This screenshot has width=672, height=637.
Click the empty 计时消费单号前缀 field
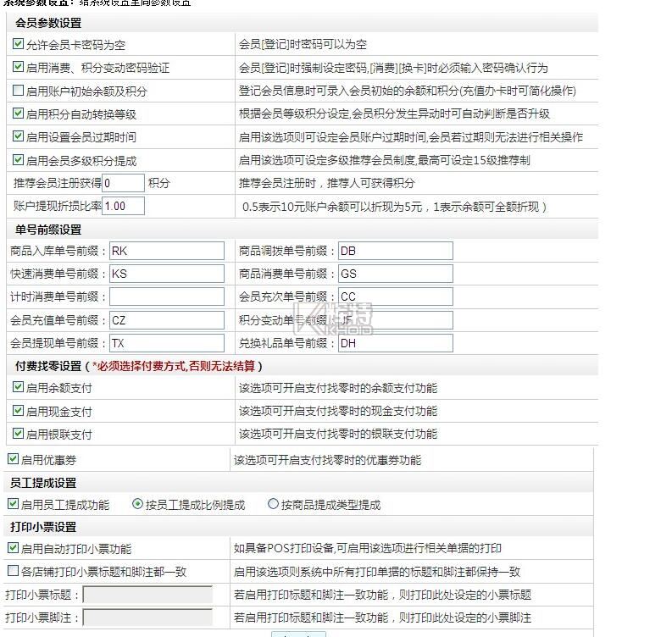click(167, 296)
